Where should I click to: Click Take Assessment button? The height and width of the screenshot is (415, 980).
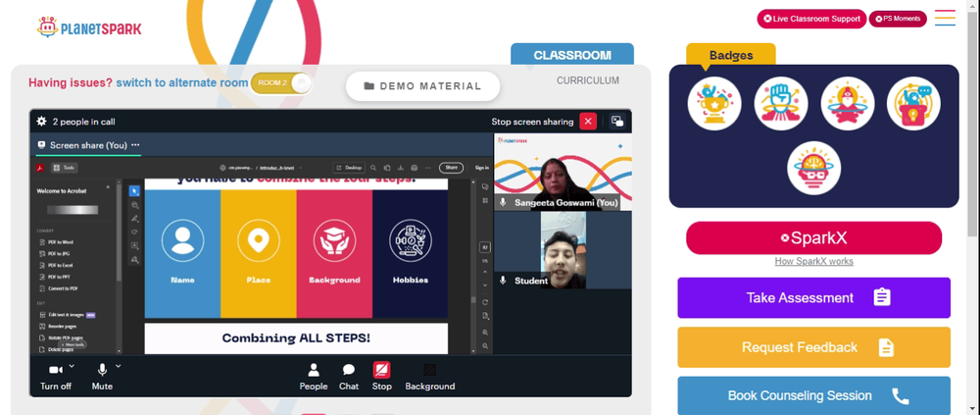coord(813,297)
